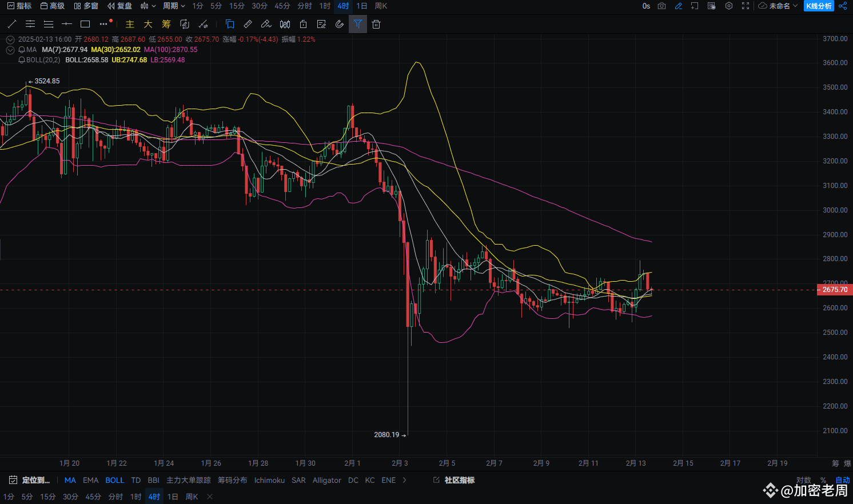Viewport: 853px width, 504px height.
Task: Click the add-window corner icon
Action: tap(695, 6)
